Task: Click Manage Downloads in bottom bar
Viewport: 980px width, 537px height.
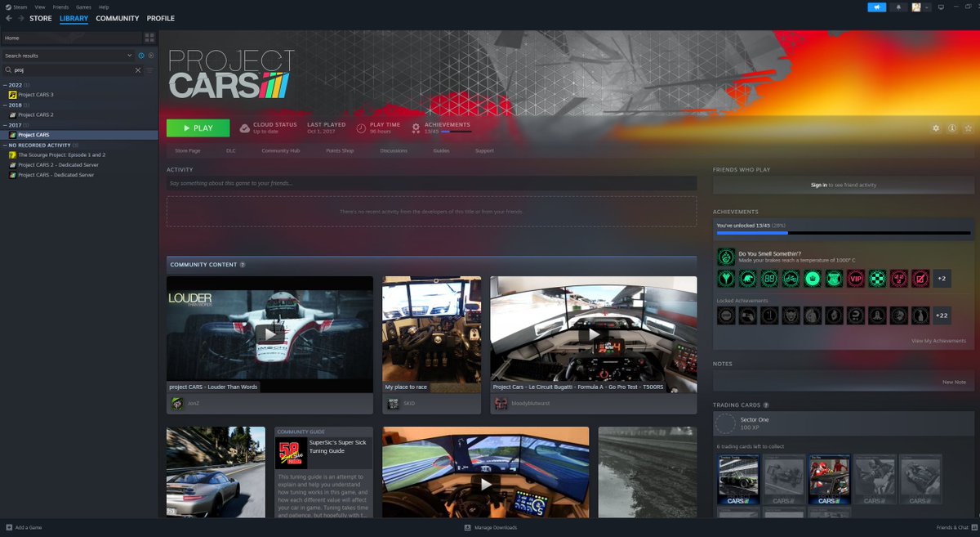Action: [x=490, y=527]
